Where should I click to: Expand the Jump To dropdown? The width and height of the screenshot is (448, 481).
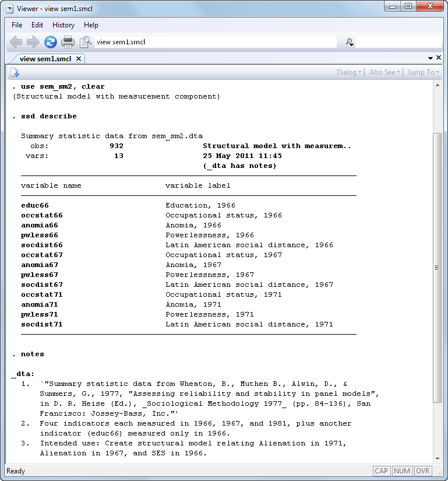pos(423,72)
